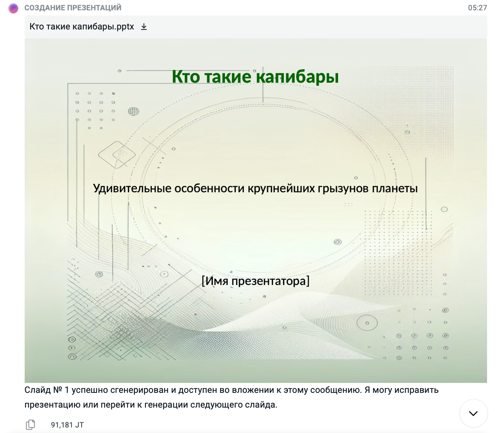Click the 91,181 JT token counter

(x=67, y=425)
